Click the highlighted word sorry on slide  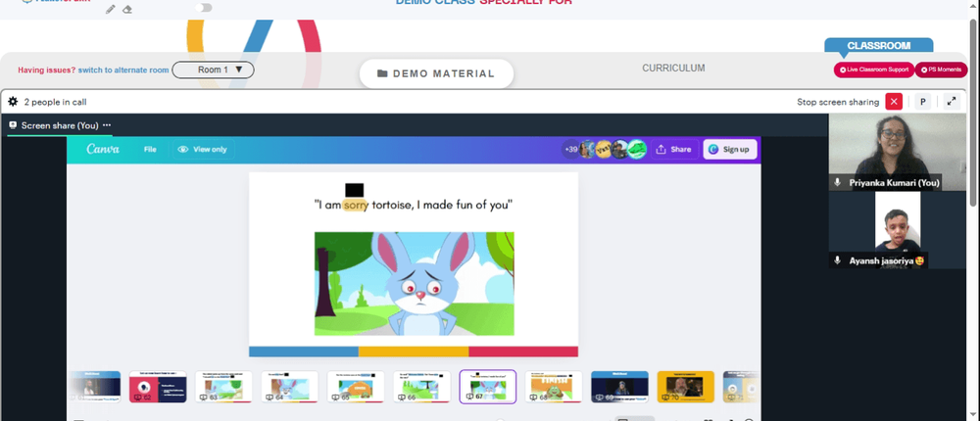[355, 205]
